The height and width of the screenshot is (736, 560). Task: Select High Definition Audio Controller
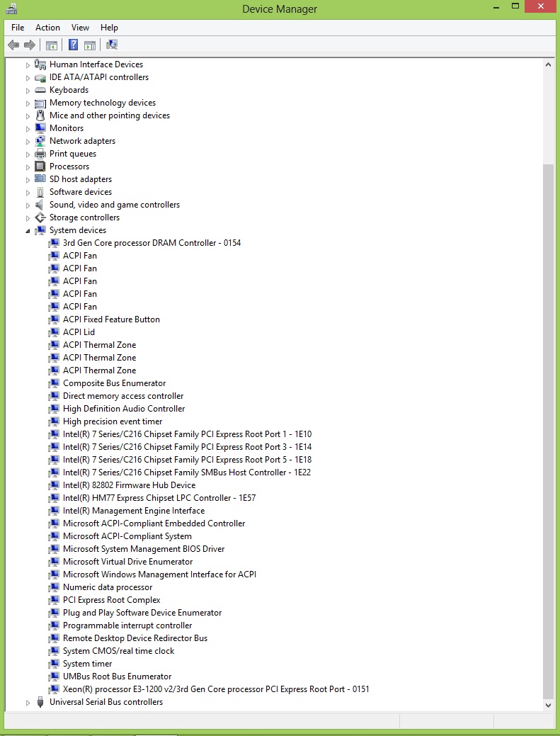pyautogui.click(x=124, y=409)
